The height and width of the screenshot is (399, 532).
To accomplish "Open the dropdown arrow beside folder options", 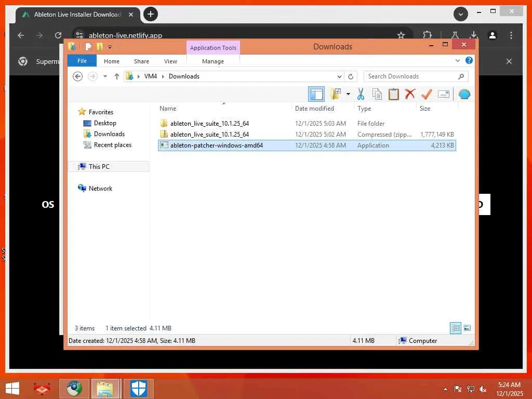I will (348, 94).
